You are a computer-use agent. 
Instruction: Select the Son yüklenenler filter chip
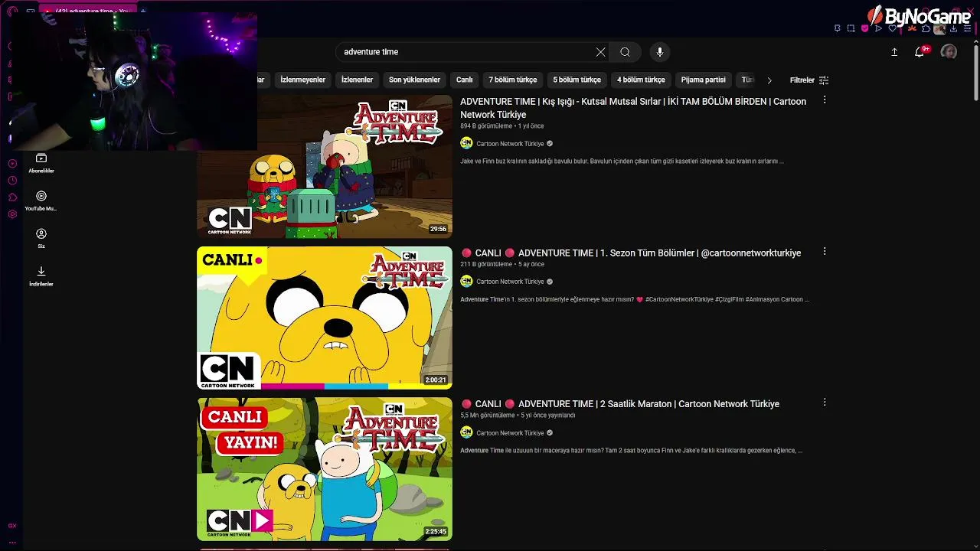point(414,80)
